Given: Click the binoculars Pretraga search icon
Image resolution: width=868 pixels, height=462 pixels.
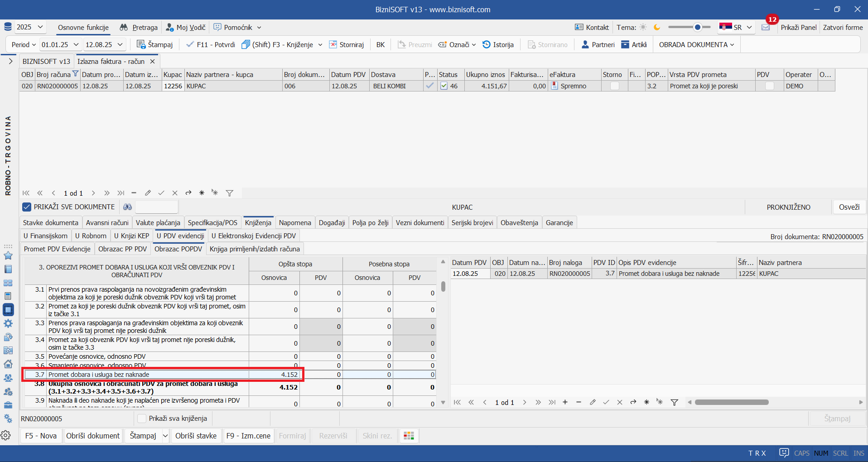Looking at the screenshot, I should click(x=124, y=28).
